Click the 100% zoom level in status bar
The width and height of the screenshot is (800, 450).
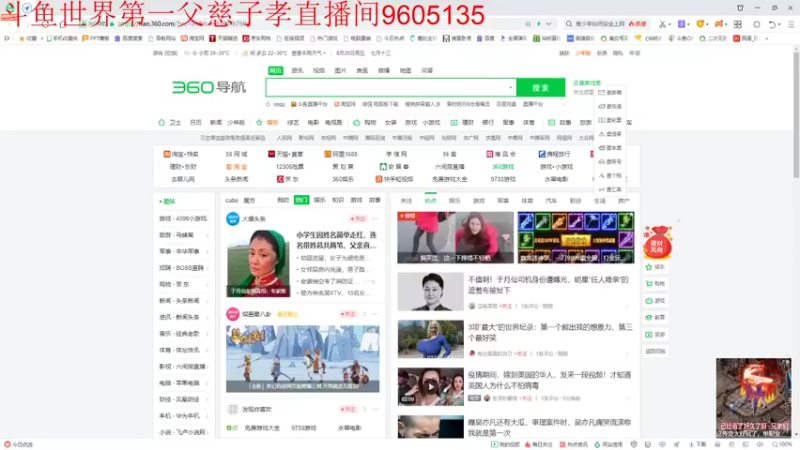[x=783, y=444]
